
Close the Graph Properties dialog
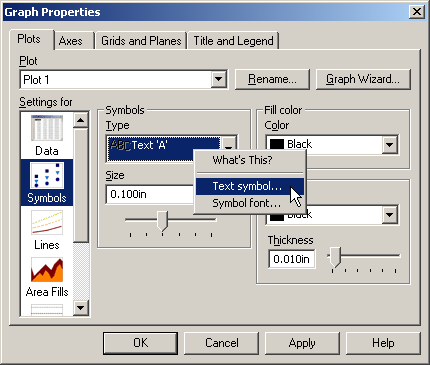tap(417, 12)
